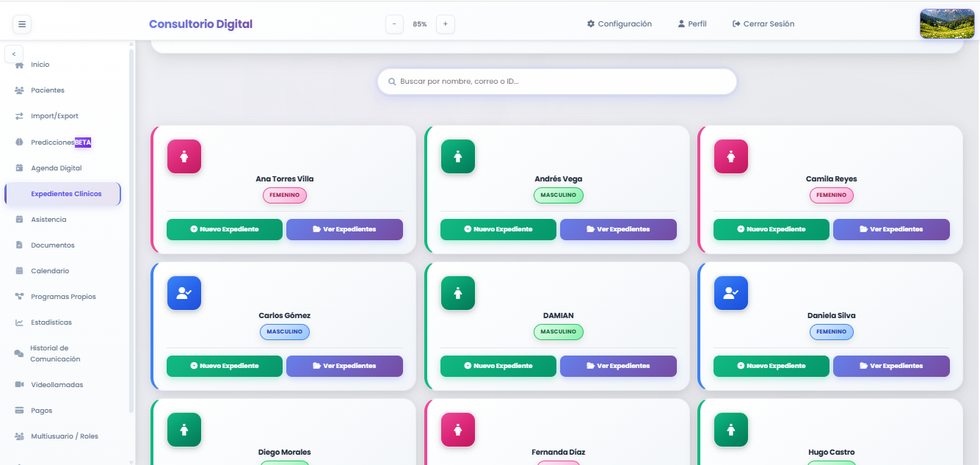Click the Pagos credit card icon
Screen dimensions: 980x465
pyautogui.click(x=19, y=410)
